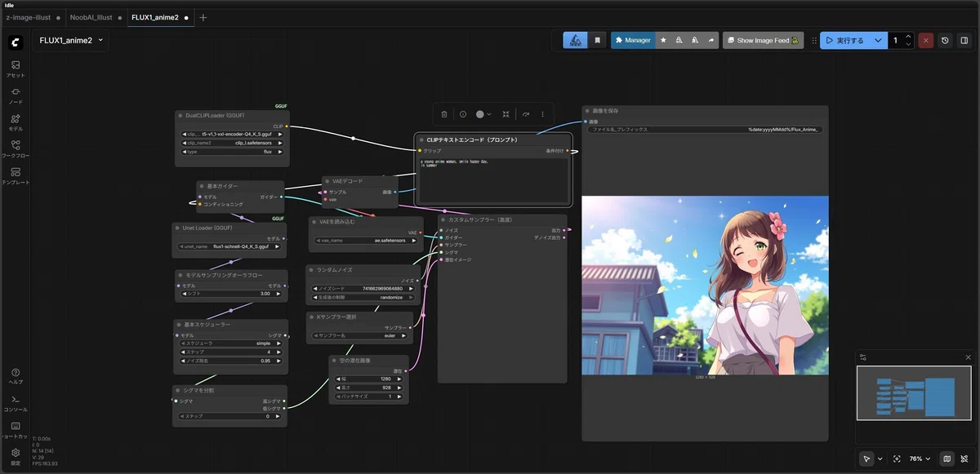Click the 高さ 928 height field
Screen dimensions: 980x474
click(368, 388)
